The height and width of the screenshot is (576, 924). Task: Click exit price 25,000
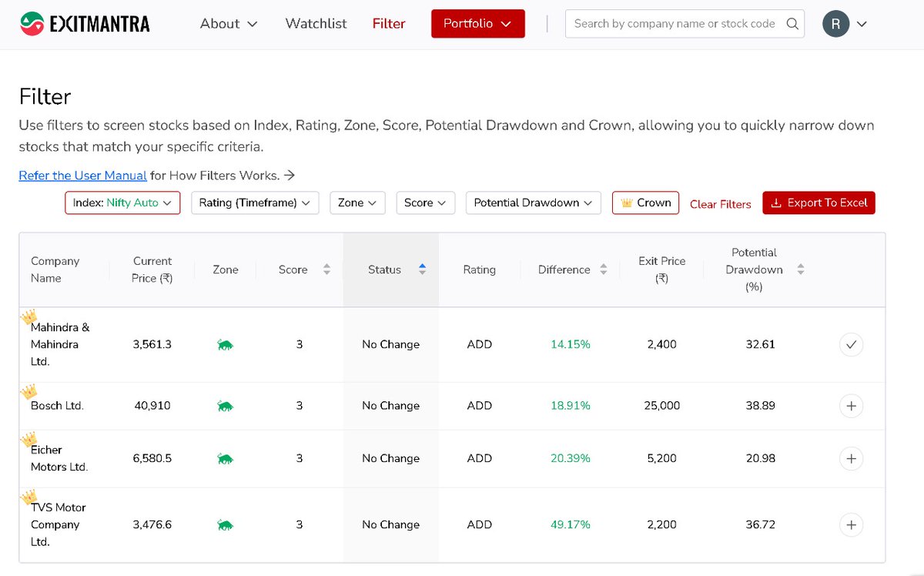coord(662,406)
